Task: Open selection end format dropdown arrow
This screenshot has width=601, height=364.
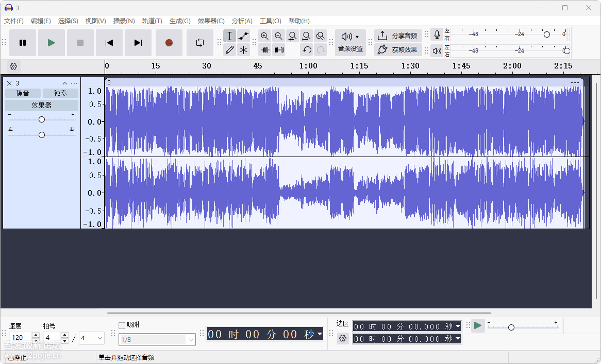Action: 458,339
